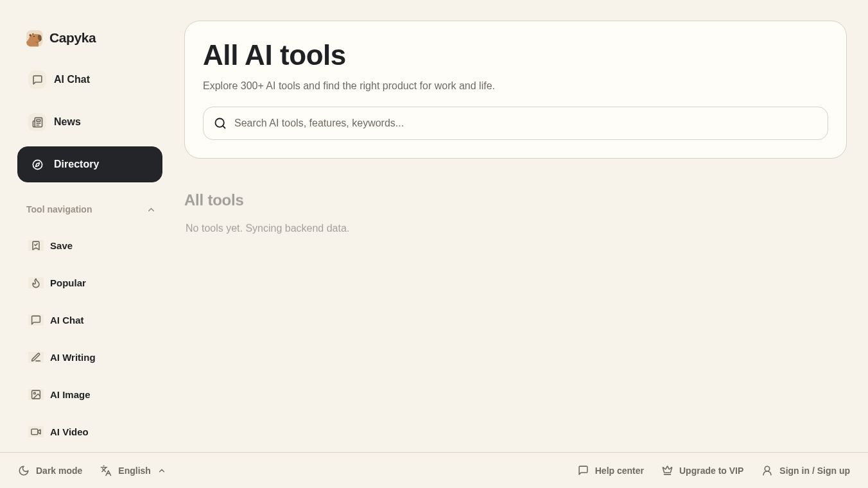Click Upgrade to VIP
868x488 pixels.
click(702, 471)
